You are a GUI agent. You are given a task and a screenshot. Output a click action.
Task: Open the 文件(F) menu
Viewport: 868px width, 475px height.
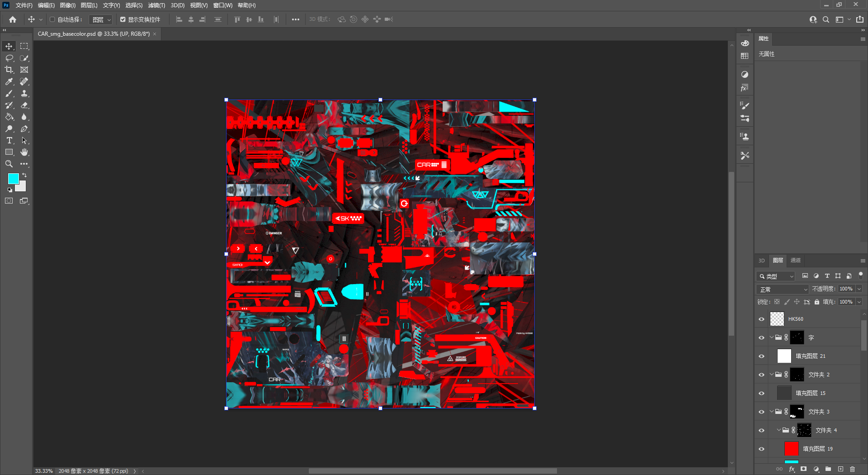(x=24, y=5)
